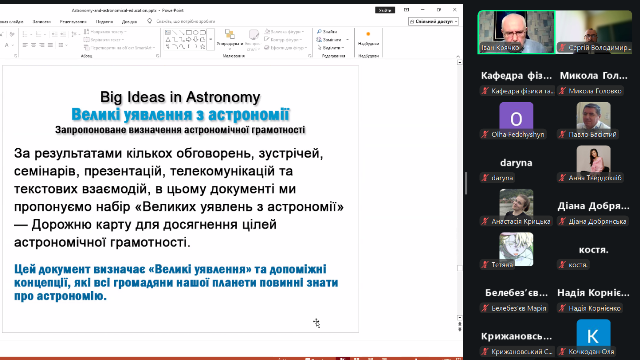The width and height of the screenshot is (640, 360).
Task: Open the Подання (View) ribbon tab
Action: tap(104, 21)
